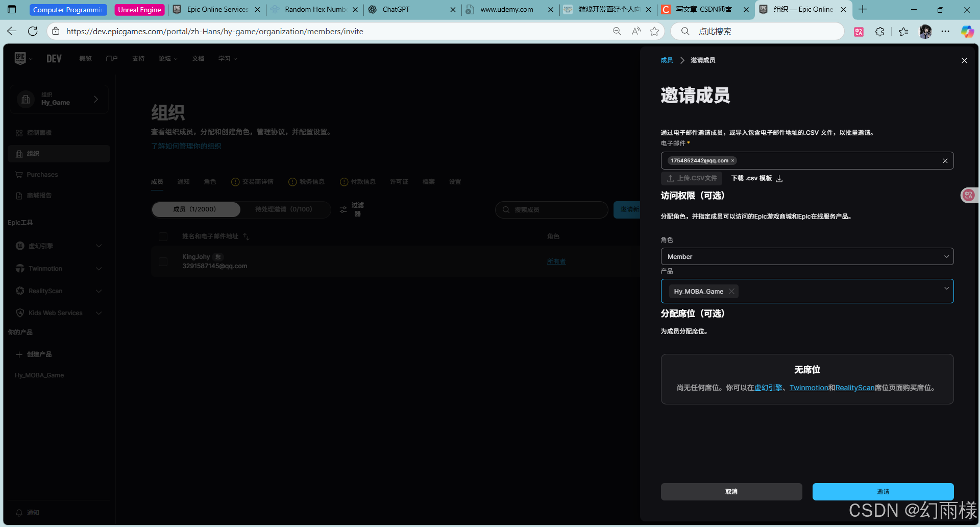Reload the page with refresh icon

(33, 31)
